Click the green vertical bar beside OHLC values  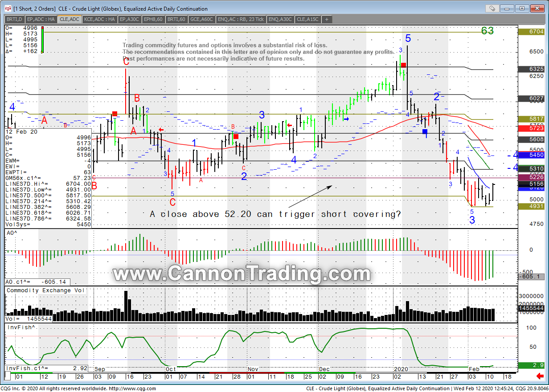43,40
